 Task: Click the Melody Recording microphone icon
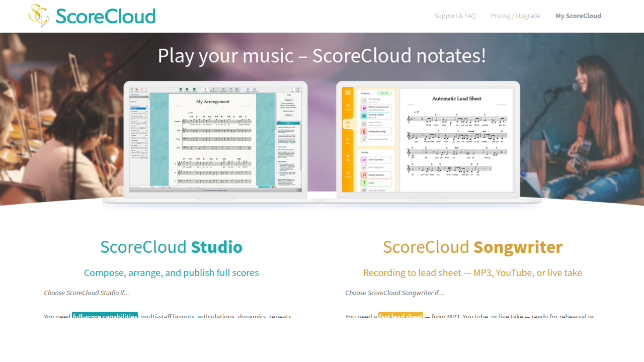[364, 131]
